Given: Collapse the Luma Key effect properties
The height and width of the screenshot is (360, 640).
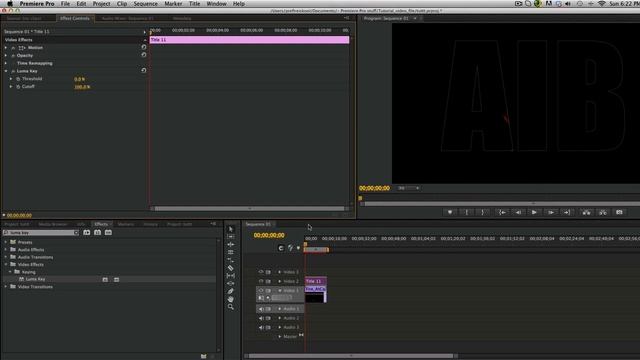Looking at the screenshot, I should pos(6,71).
